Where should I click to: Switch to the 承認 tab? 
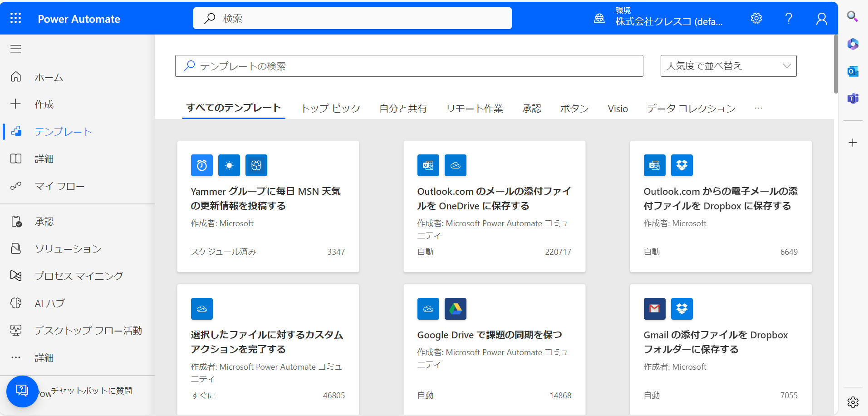531,109
